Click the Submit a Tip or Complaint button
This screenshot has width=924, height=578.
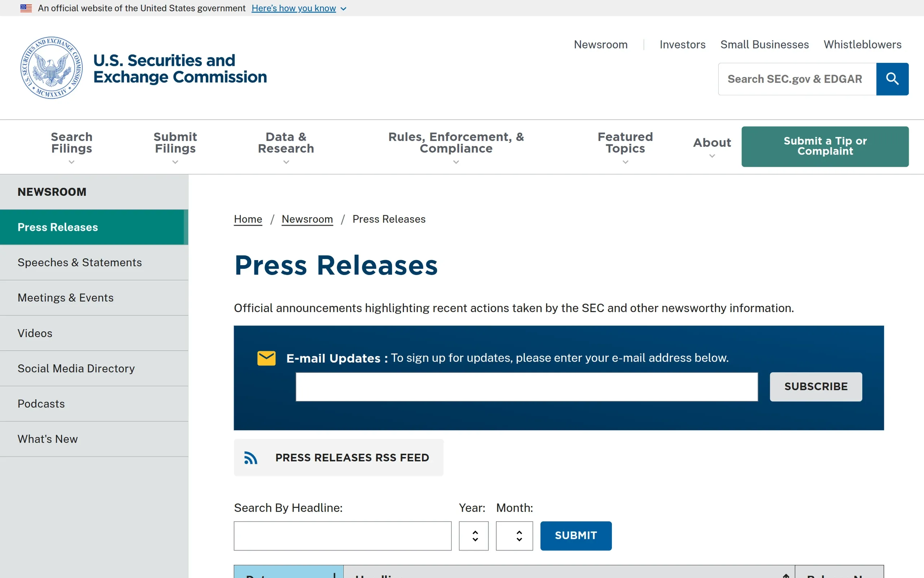click(825, 146)
